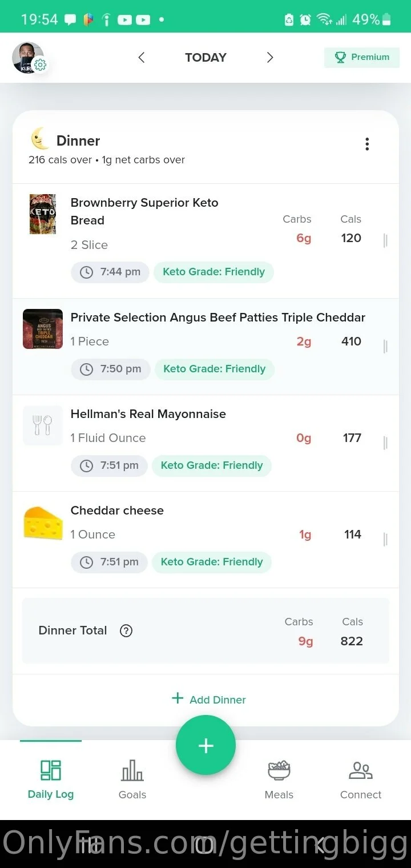Tap the Add Dinner link
The width and height of the screenshot is (411, 868).
tap(209, 700)
